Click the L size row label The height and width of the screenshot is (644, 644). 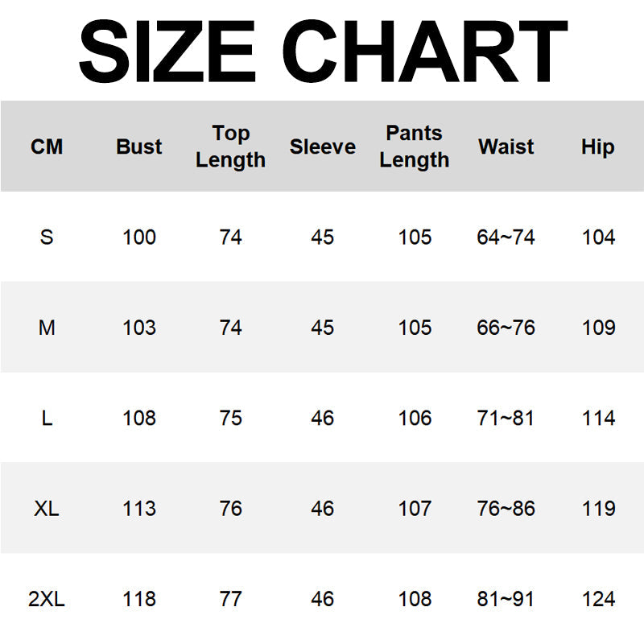pyautogui.click(x=47, y=419)
